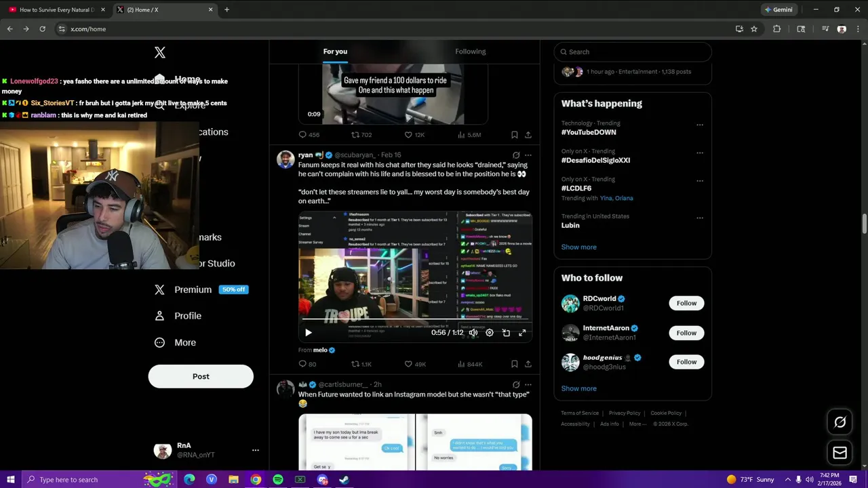View analytics 844K on ryan's post
This screenshot has height=488, width=868.
470,364
